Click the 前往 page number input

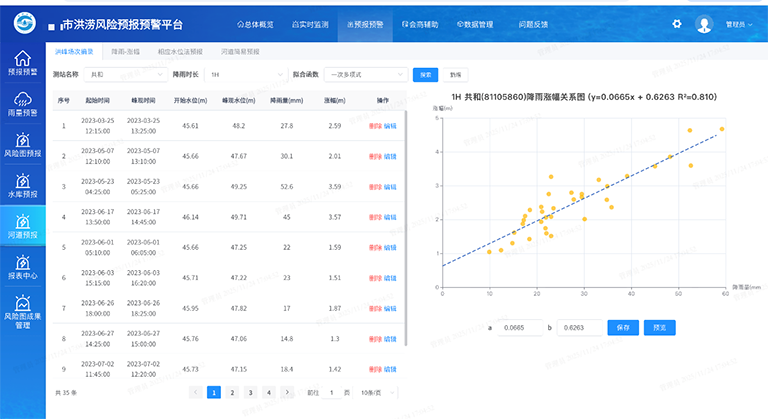(x=332, y=393)
